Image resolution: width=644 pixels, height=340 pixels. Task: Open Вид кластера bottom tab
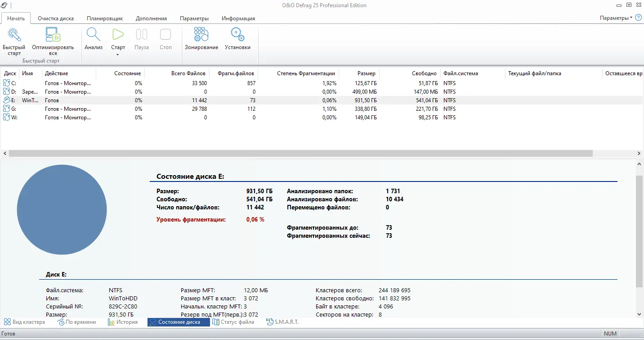point(24,322)
